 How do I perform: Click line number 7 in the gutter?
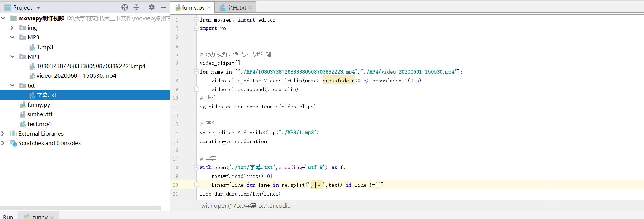click(x=177, y=72)
